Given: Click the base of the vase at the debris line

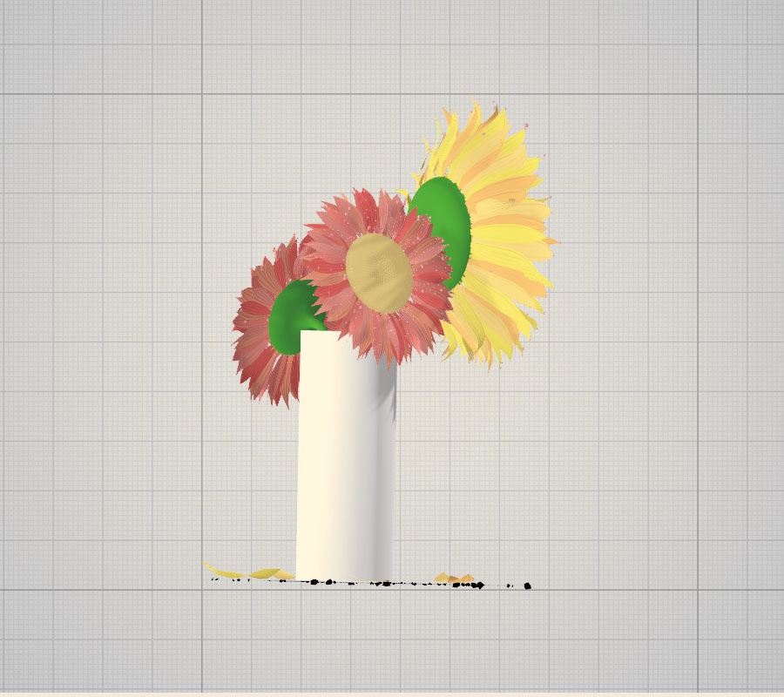Looking at the screenshot, I should pos(344,575).
